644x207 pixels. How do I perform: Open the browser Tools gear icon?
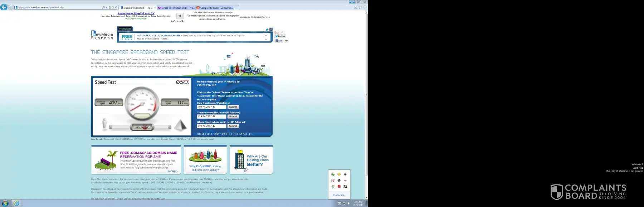[365, 7]
